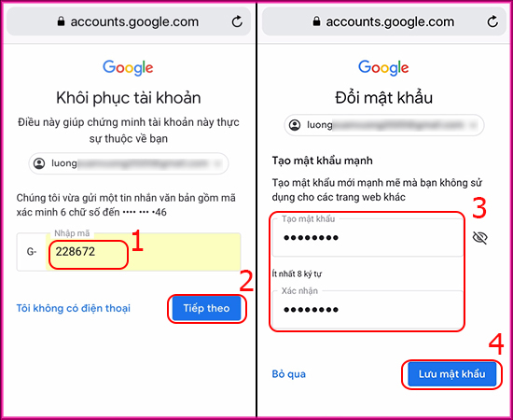Toggle password visibility eye icon
This screenshot has width=513, height=420.
coord(480,238)
